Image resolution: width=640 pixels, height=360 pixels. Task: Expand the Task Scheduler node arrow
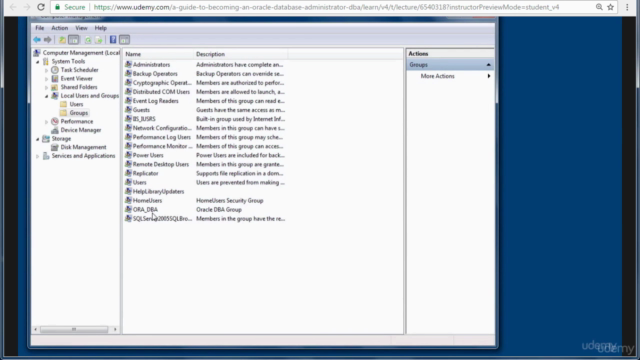click(47, 70)
